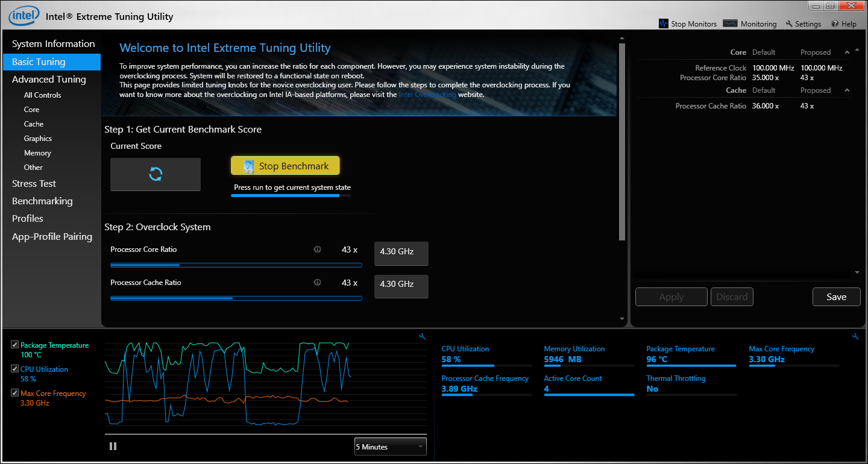Screen dimensions: 868x464
Task: Open Help via the question-mark icon
Action: pos(835,24)
